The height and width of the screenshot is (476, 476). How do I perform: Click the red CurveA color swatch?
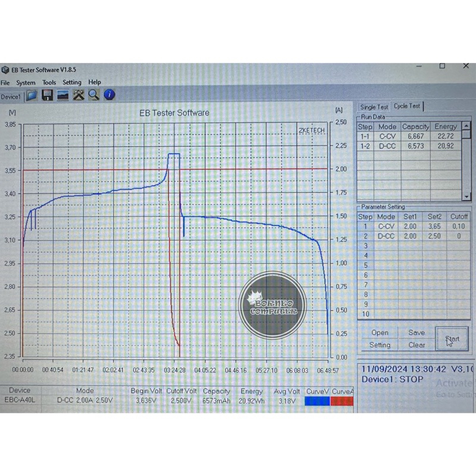pyautogui.click(x=342, y=401)
